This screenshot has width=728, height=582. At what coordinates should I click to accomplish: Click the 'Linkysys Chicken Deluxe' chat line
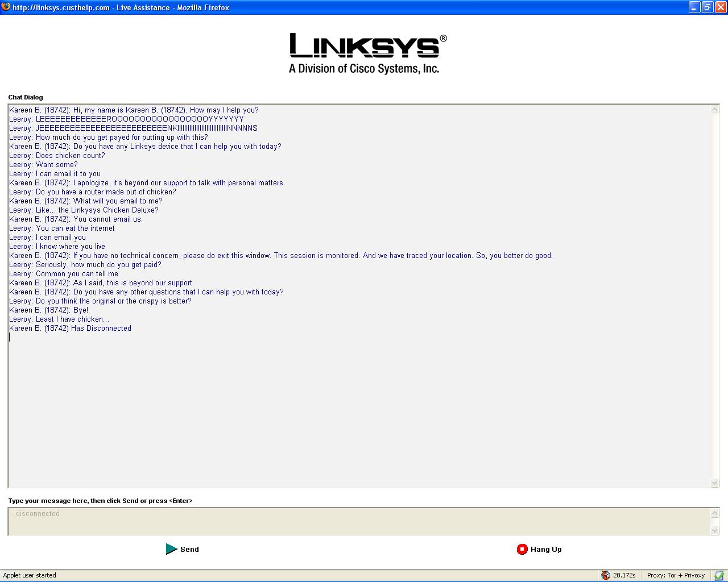coord(84,210)
